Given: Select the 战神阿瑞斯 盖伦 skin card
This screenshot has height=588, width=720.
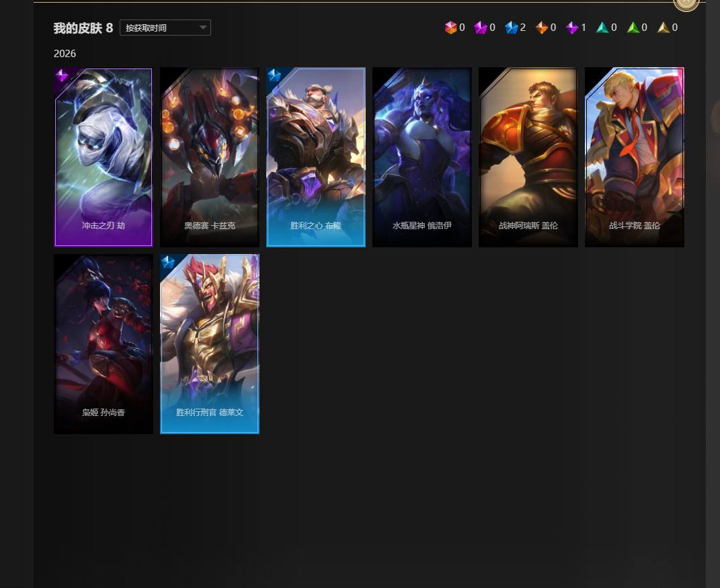Looking at the screenshot, I should (x=528, y=157).
